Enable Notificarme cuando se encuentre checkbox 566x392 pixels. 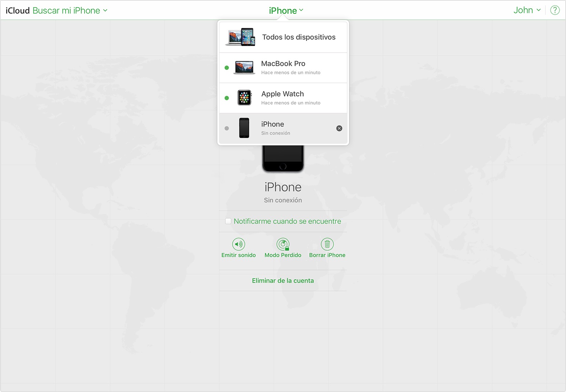[x=228, y=221]
